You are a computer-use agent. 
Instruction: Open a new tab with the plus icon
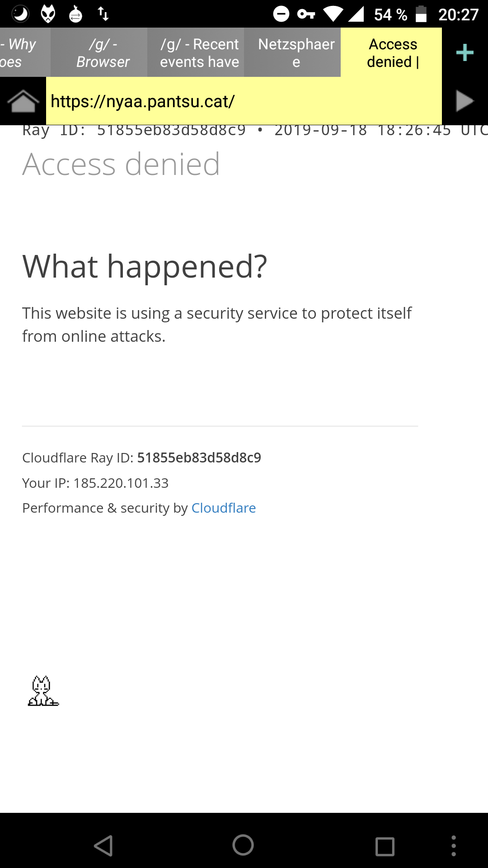465,53
